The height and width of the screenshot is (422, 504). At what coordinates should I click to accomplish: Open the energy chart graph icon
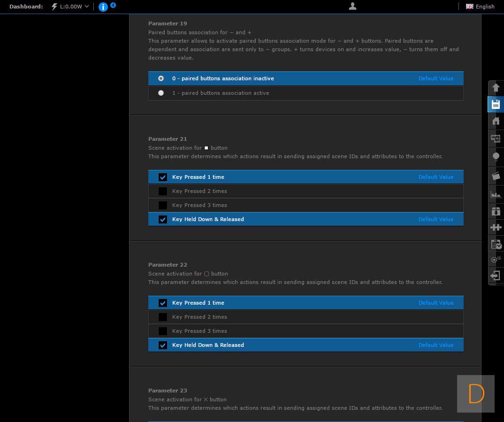pyautogui.click(x=496, y=194)
